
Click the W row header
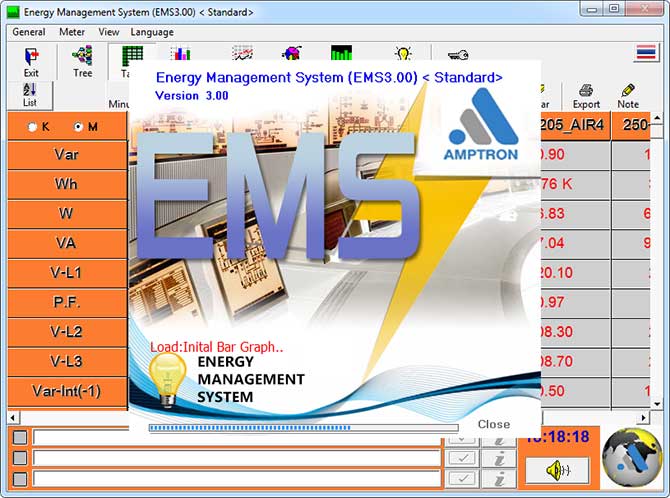point(67,214)
